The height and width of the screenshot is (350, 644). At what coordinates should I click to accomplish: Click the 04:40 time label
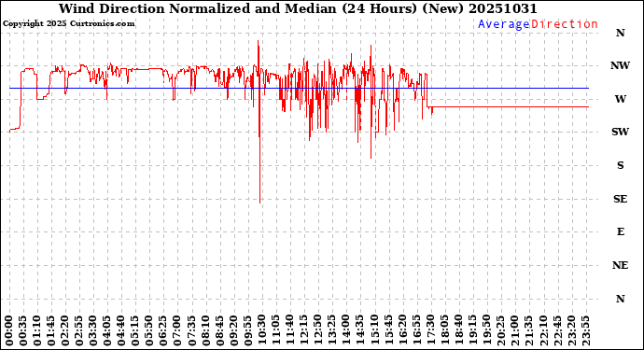121,330
